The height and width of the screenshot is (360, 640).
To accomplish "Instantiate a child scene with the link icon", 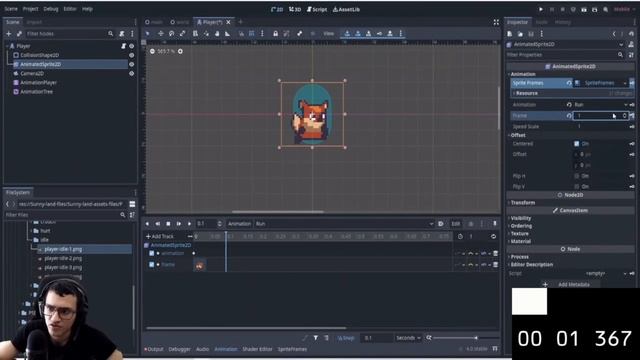I will click(19, 33).
